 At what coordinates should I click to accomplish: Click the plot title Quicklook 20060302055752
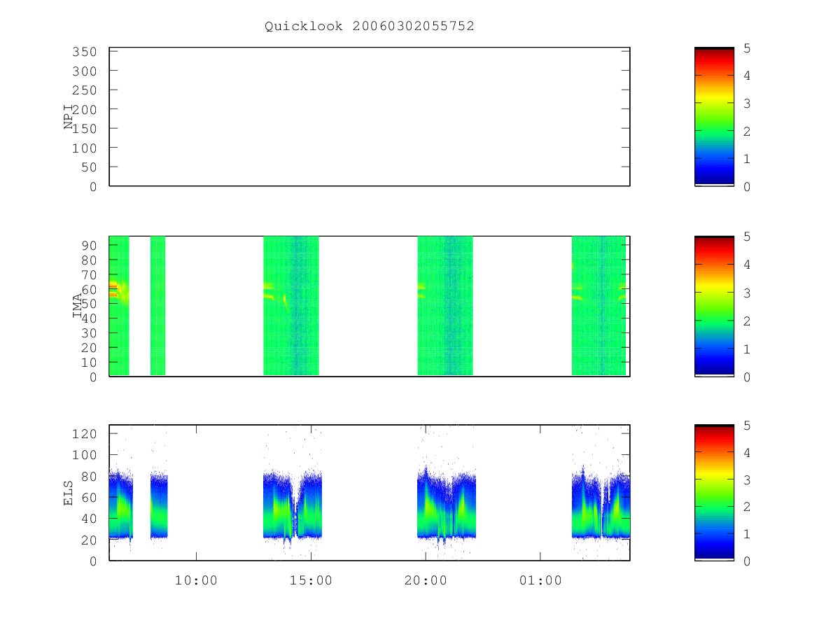(370, 26)
